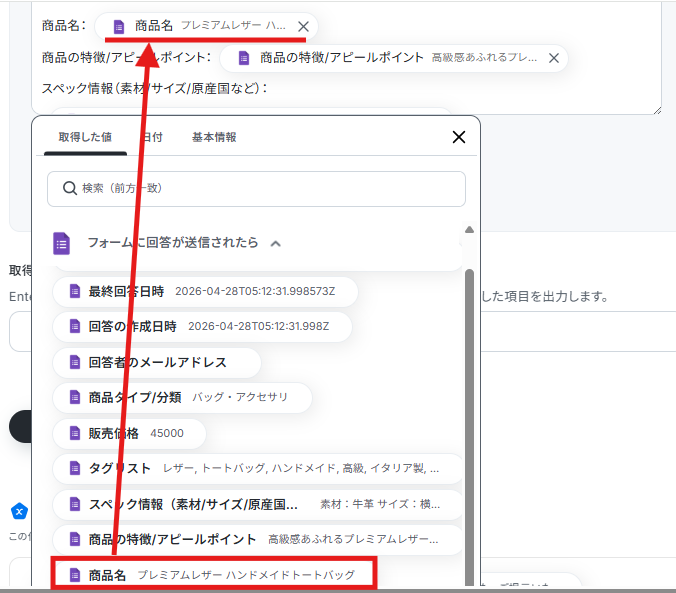Select the タグリスト value item
This screenshot has height=593, width=676.
coord(257,468)
